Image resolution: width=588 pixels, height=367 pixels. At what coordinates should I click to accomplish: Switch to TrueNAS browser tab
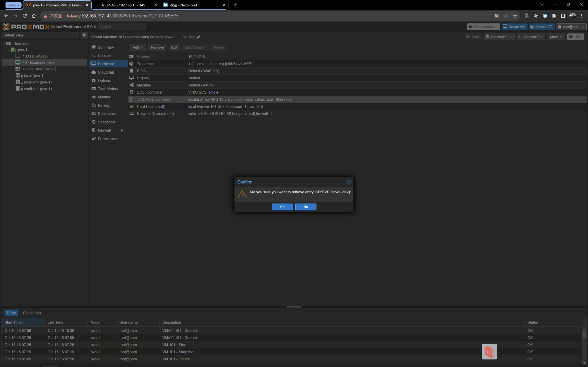click(x=123, y=5)
